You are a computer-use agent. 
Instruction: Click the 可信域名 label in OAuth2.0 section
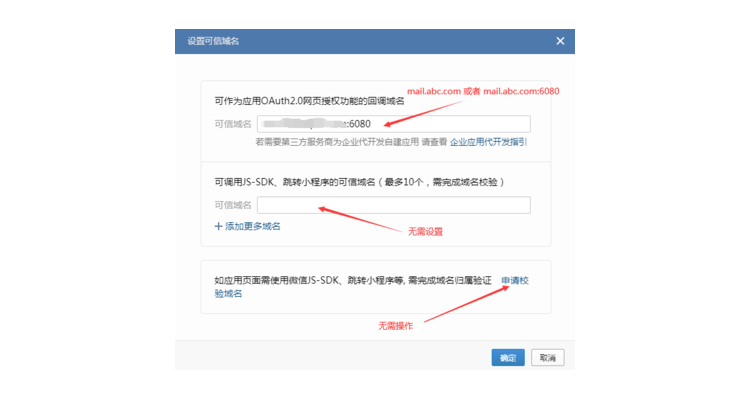[232, 124]
